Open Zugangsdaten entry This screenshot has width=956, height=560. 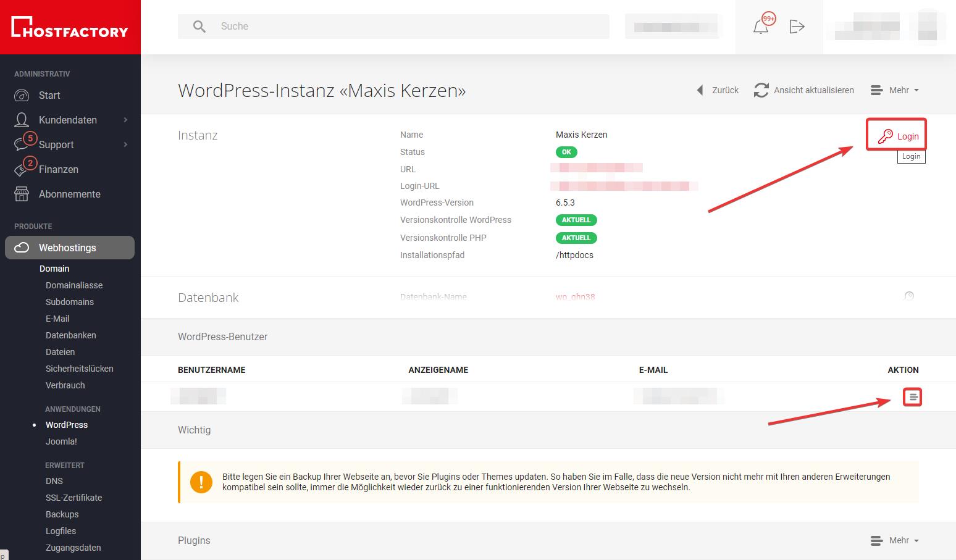click(73, 548)
